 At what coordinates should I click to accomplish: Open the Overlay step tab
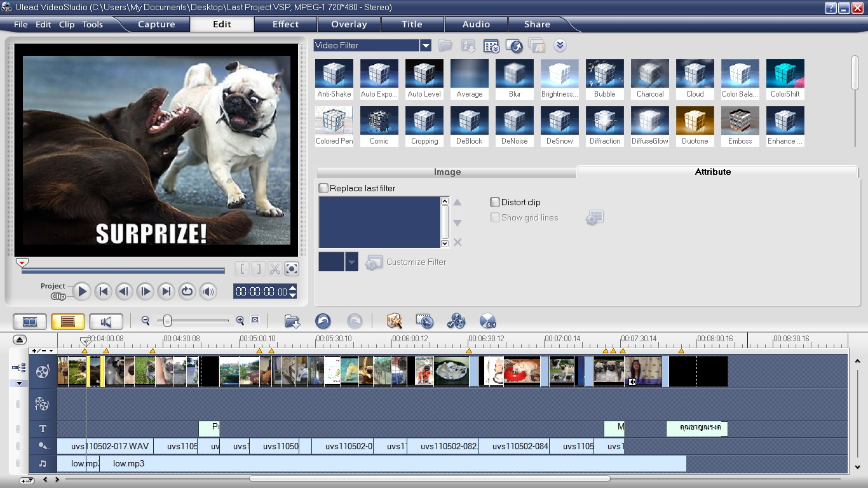pos(349,24)
